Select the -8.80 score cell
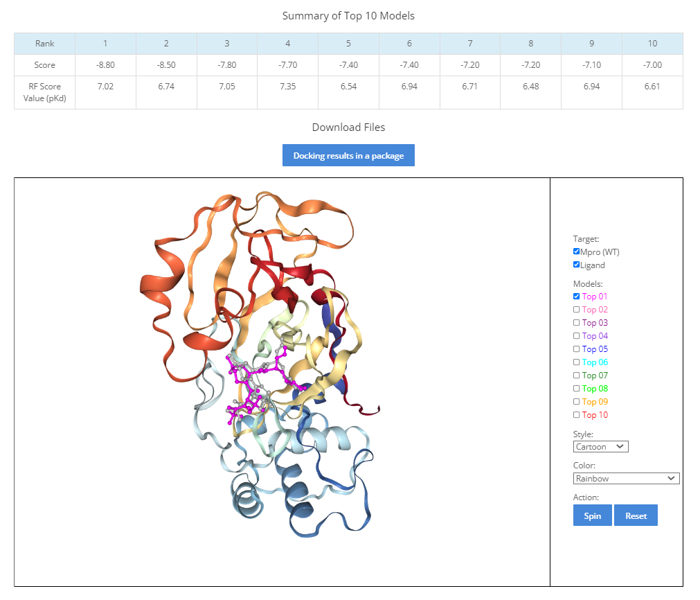700x600 pixels. pos(105,65)
